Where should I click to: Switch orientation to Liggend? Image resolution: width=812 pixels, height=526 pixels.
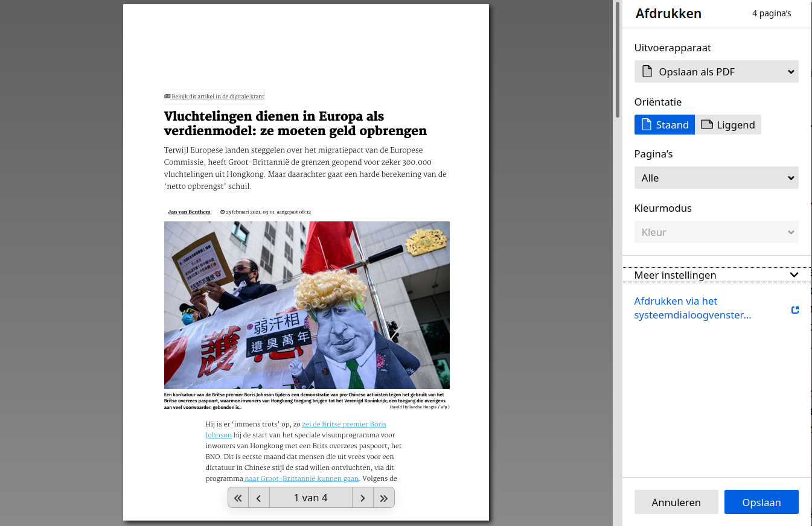(x=727, y=125)
